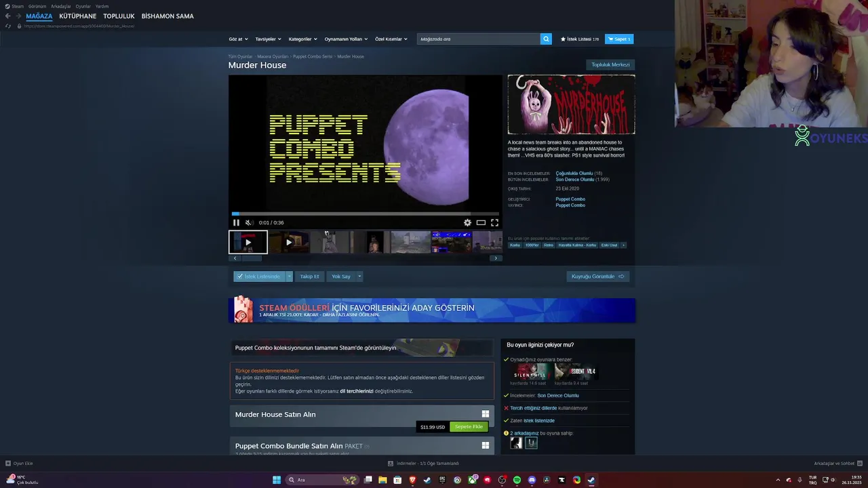Screen dimensions: 868x488
Task: Click the Retro tag
Action: (x=549, y=245)
